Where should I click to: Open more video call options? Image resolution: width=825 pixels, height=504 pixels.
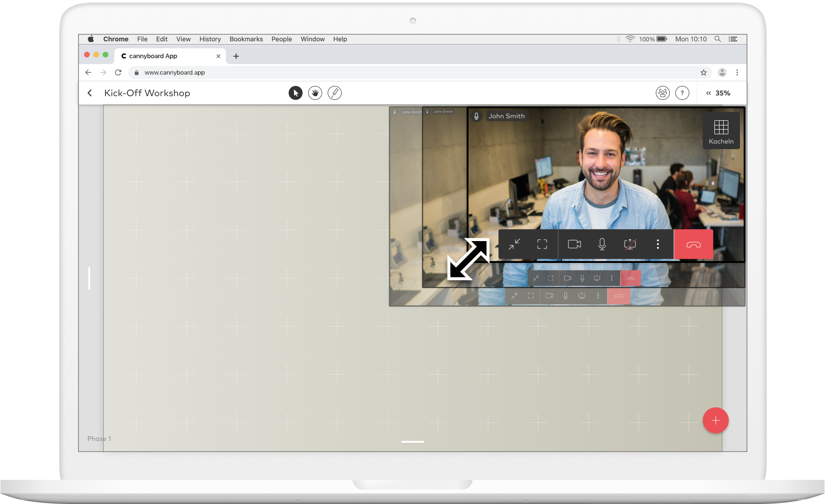point(658,244)
